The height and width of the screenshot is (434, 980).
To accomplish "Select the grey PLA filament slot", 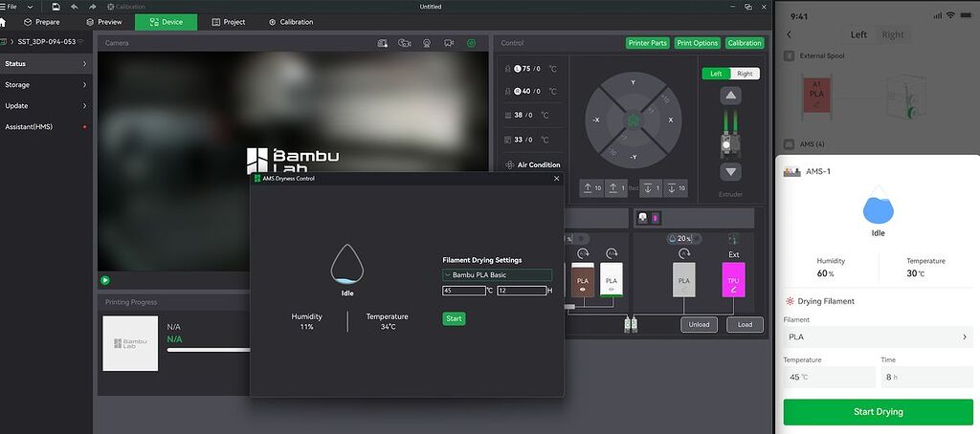I will pos(683,279).
